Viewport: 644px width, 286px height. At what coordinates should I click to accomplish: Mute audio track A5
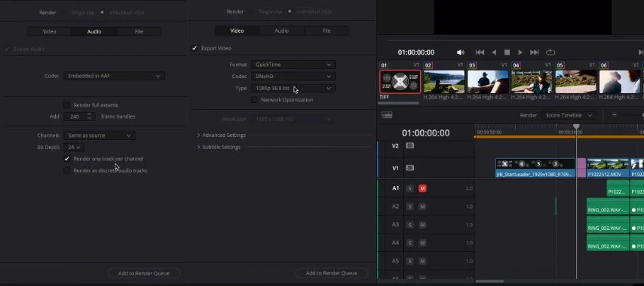click(422, 261)
